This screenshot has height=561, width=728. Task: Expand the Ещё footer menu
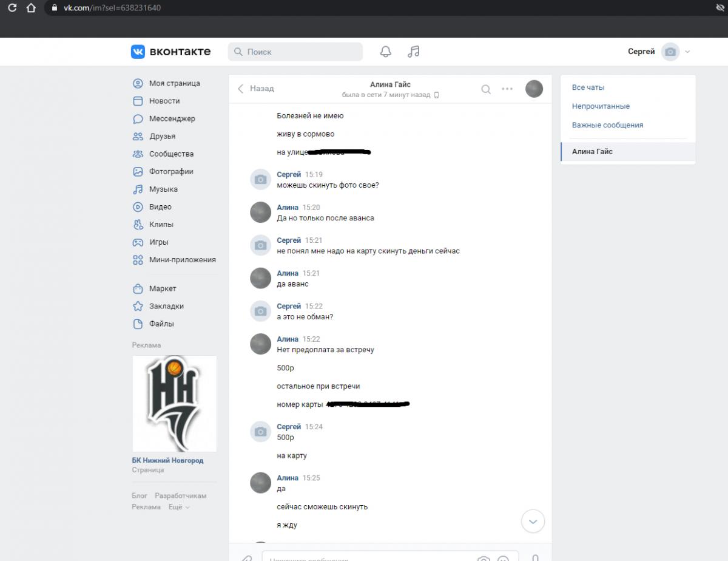pyautogui.click(x=179, y=507)
